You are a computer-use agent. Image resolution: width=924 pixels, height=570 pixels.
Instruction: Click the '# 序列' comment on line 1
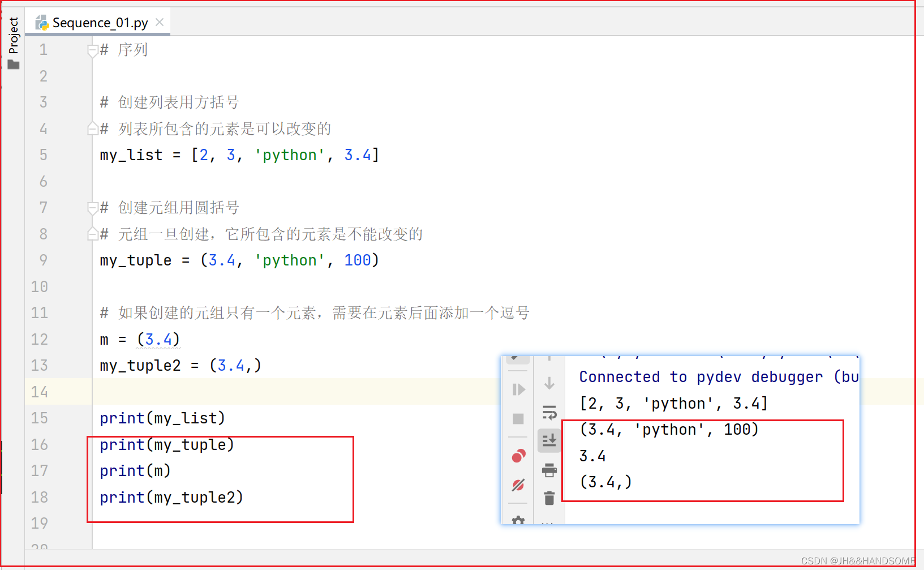pos(124,50)
